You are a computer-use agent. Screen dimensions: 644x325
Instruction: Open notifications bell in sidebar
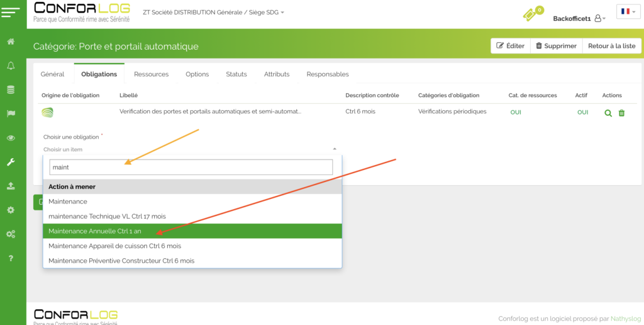tap(11, 66)
